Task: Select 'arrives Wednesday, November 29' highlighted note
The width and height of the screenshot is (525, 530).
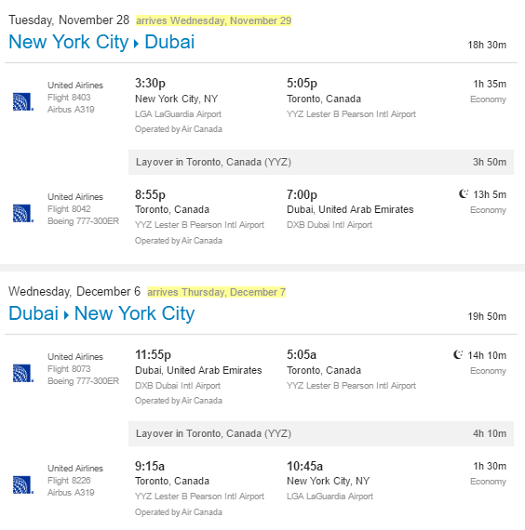Action: (214, 21)
